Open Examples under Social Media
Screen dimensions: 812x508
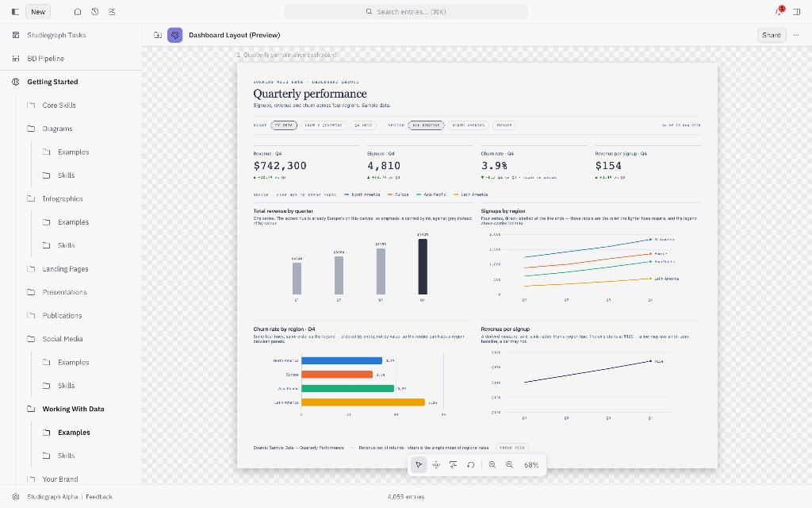73,362
